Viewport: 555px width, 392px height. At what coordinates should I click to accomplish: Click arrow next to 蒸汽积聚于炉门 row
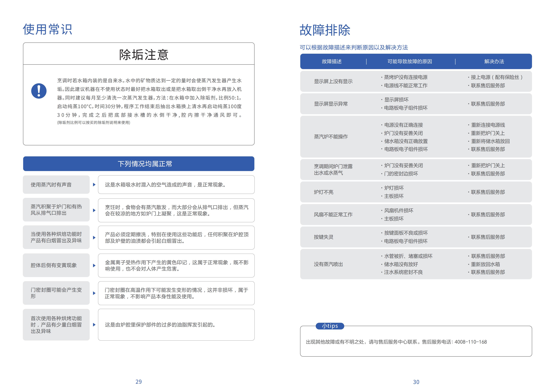click(x=94, y=210)
